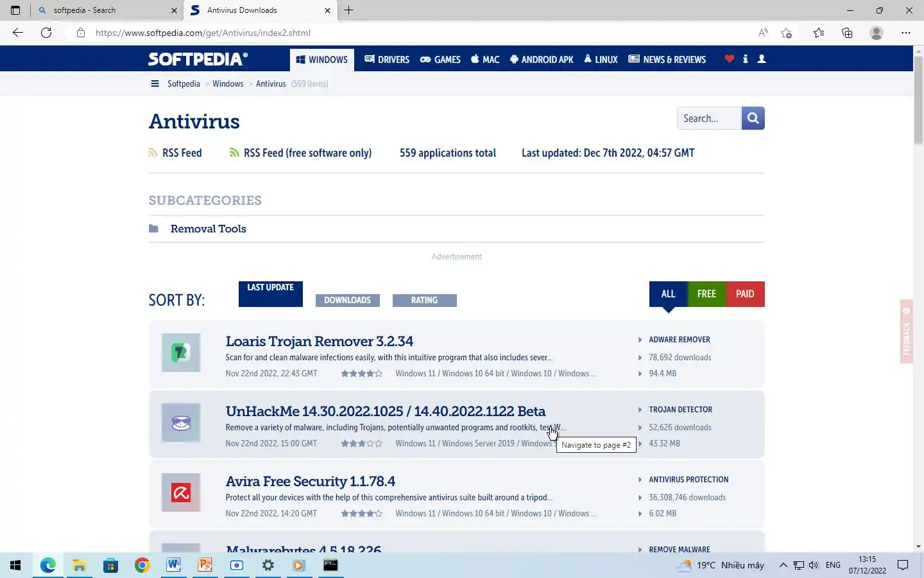Click the Avira Free Security app icon
This screenshot has height=578, width=924.
tap(181, 493)
